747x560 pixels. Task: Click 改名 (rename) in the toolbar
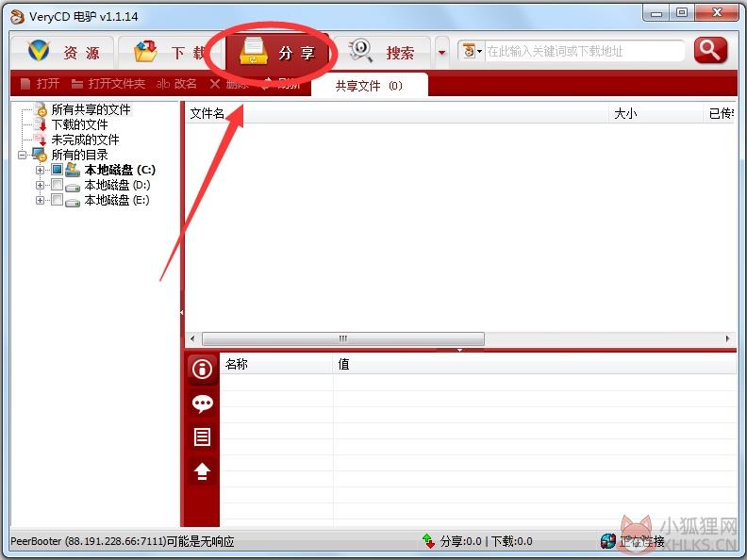[x=176, y=84]
